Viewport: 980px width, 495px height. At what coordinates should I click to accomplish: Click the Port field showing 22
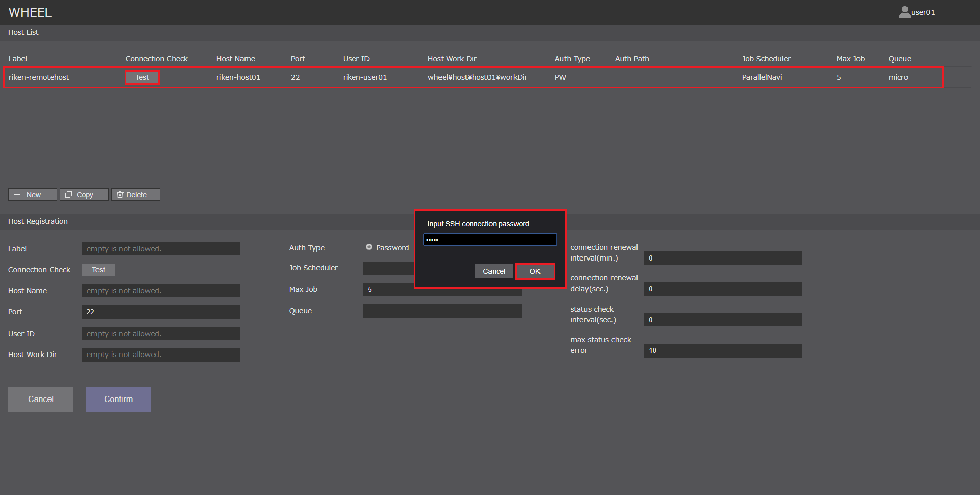pos(161,312)
